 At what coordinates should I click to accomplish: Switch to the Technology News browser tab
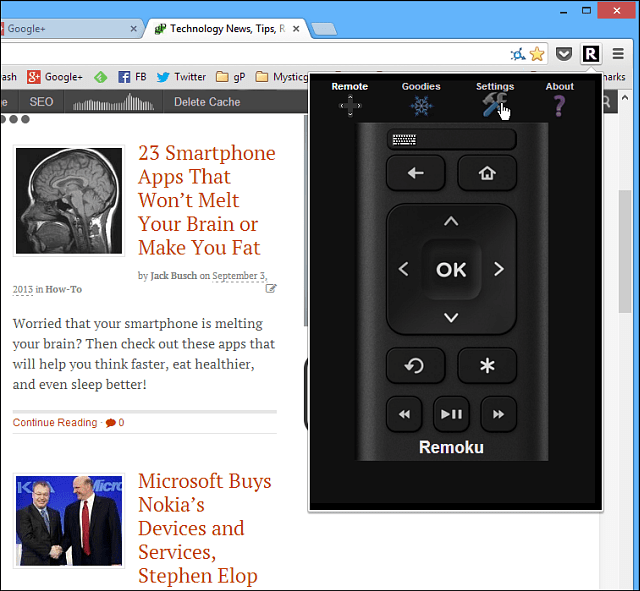(227, 29)
